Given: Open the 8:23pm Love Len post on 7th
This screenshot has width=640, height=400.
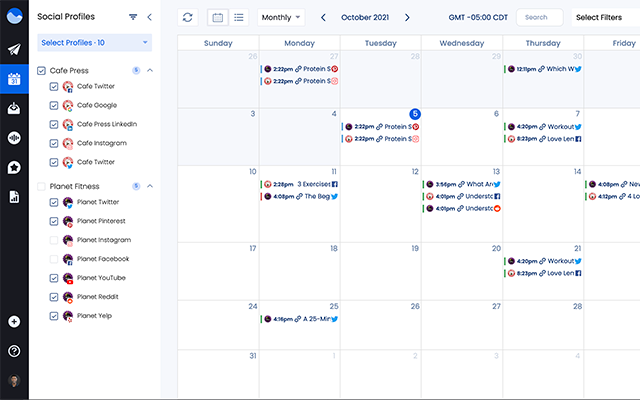Looking at the screenshot, I should pos(543,139).
